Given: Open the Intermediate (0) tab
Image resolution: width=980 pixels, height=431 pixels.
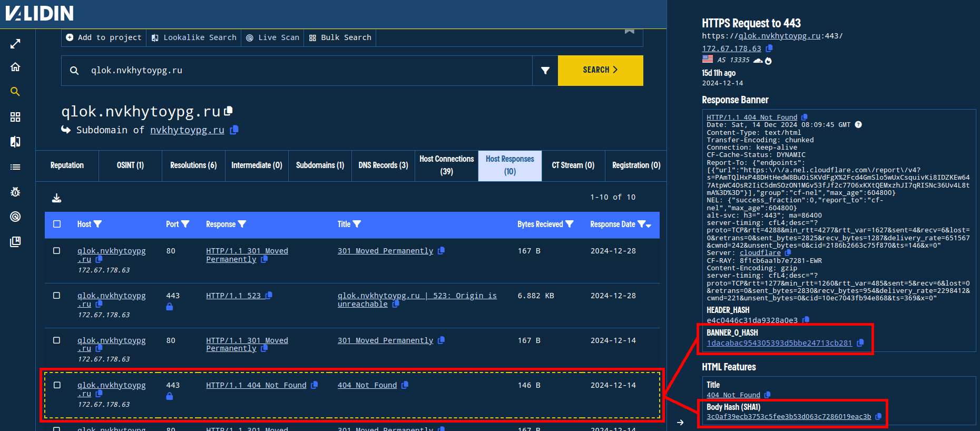Looking at the screenshot, I should point(257,165).
